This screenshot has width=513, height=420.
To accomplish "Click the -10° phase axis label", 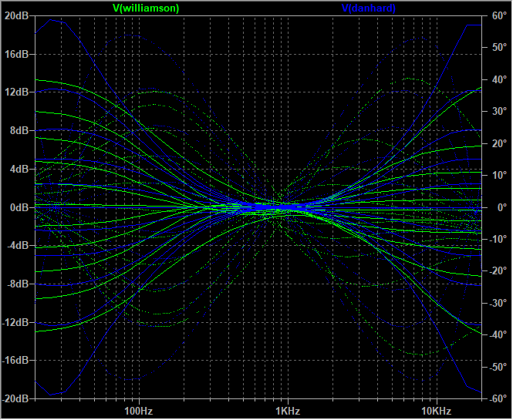I will click(498, 239).
